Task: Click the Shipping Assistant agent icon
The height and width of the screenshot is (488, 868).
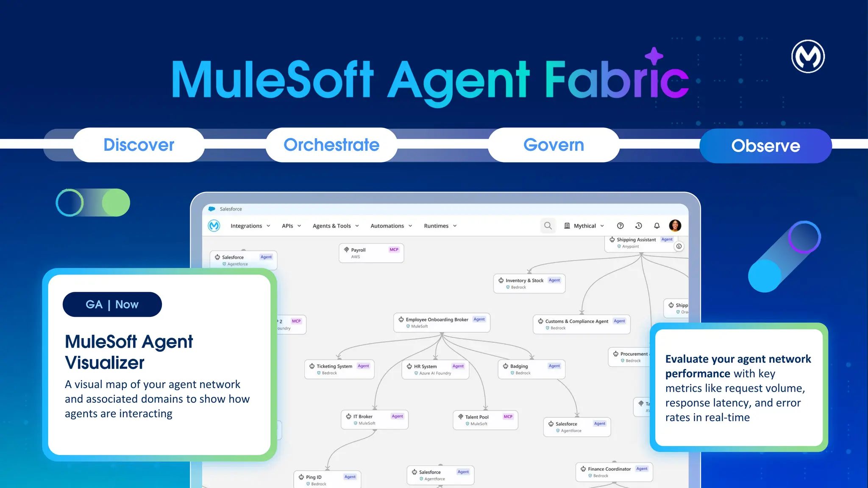Action: pyautogui.click(x=612, y=239)
